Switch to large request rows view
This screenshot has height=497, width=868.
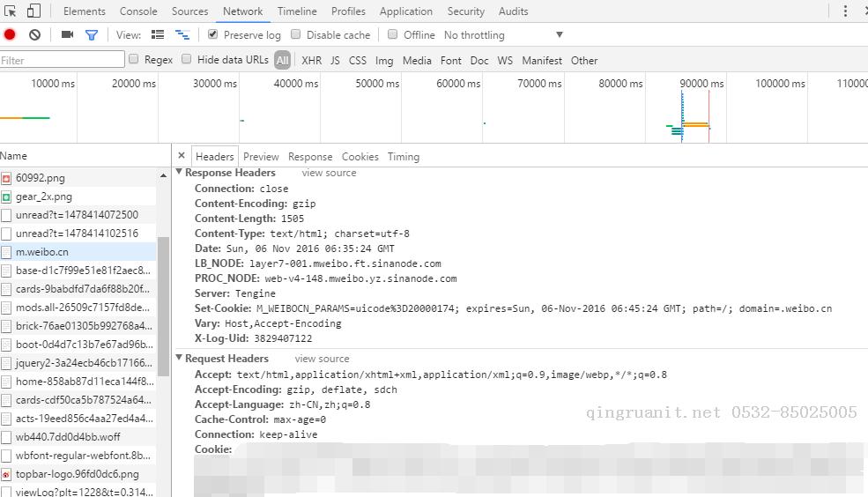click(158, 35)
